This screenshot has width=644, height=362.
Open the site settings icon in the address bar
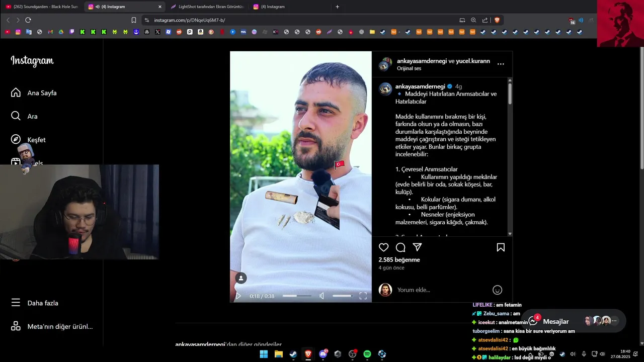point(146,20)
